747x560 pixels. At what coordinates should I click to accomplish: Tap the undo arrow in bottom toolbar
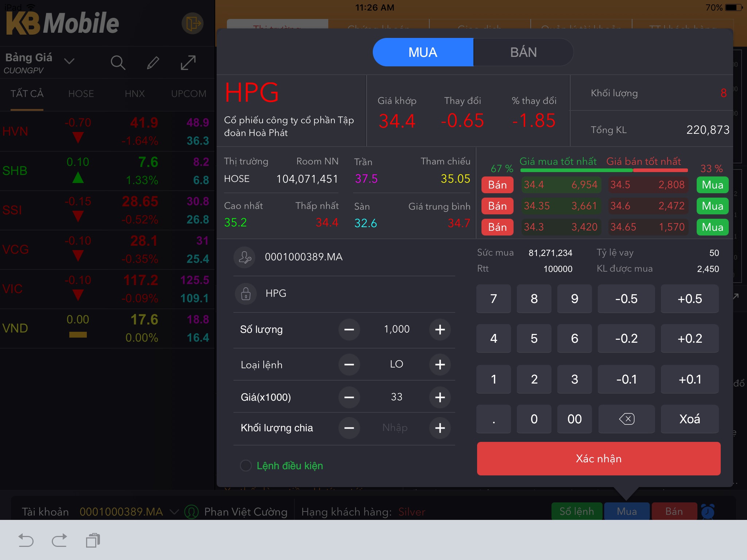coord(26,540)
